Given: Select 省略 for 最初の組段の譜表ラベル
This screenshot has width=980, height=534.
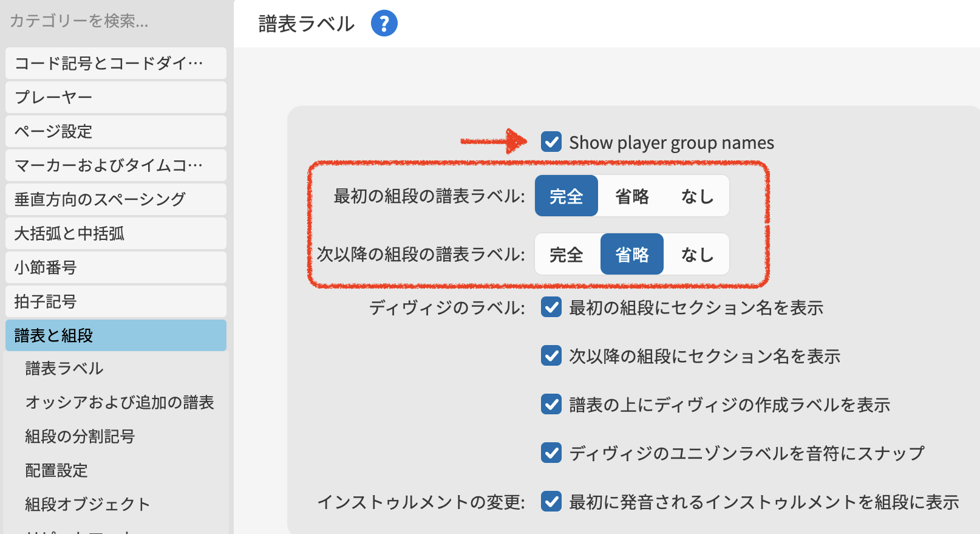Looking at the screenshot, I should click(631, 196).
